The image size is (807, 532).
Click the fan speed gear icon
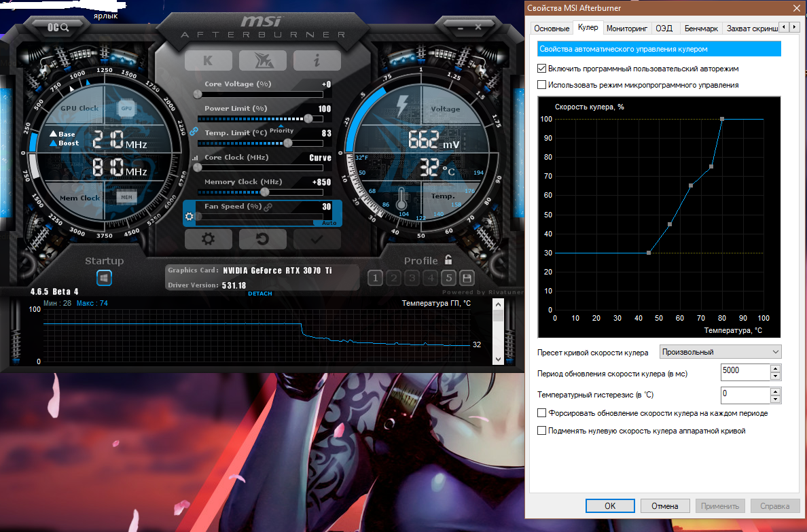(x=190, y=217)
